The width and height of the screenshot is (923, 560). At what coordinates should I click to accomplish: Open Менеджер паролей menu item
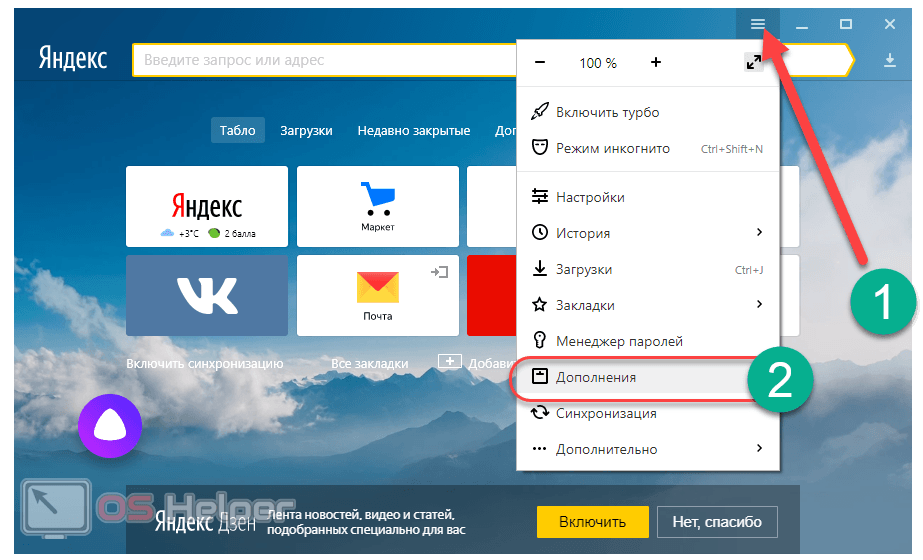pyautogui.click(x=648, y=341)
